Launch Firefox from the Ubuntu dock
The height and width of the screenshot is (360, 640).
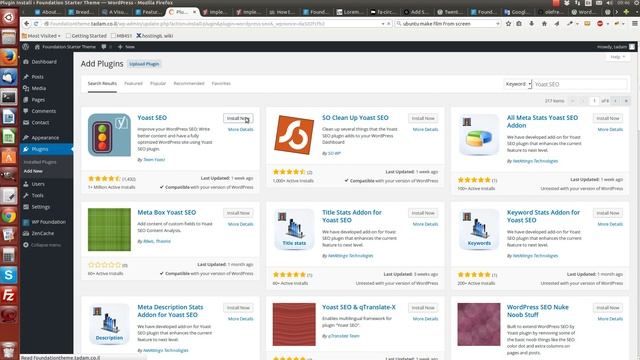pos(9,57)
